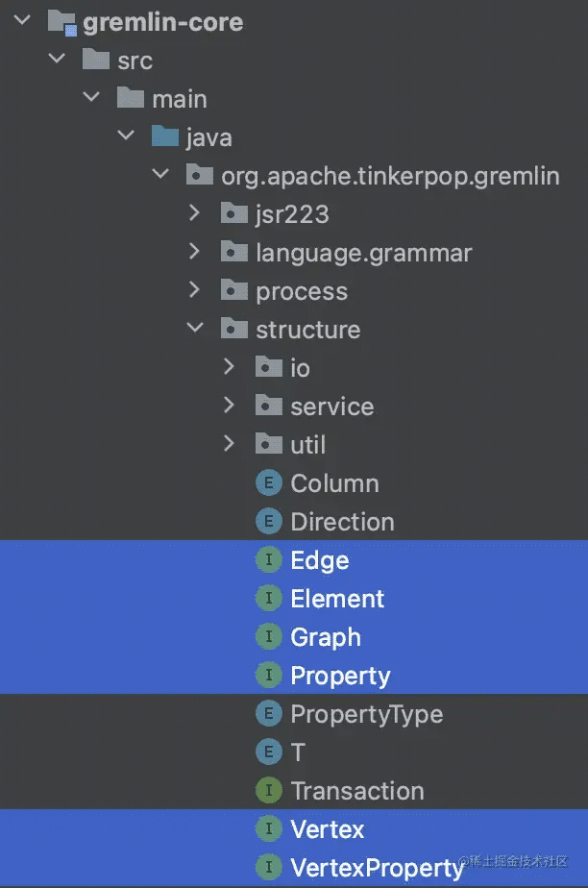Select the Property interface
This screenshot has width=588, height=888.
click(x=342, y=675)
